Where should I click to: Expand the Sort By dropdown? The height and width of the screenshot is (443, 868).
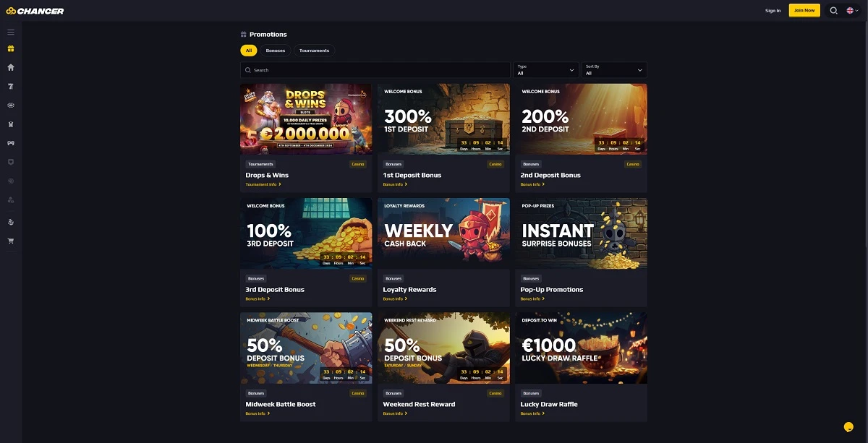tap(614, 70)
